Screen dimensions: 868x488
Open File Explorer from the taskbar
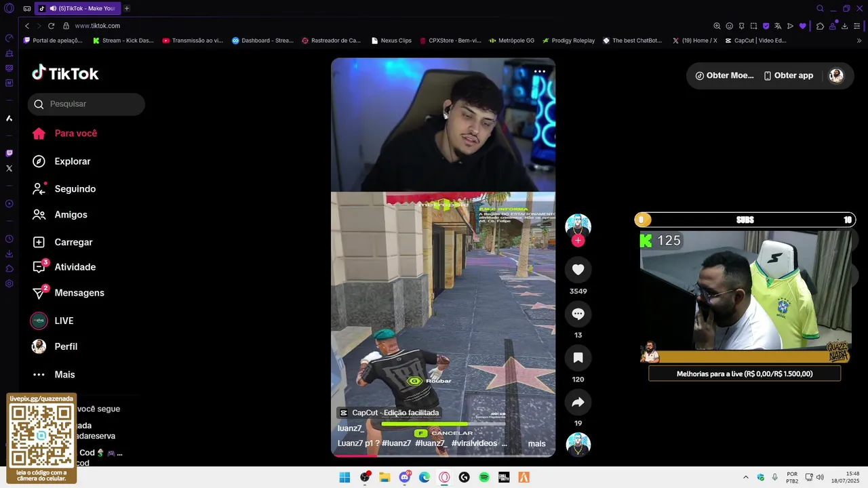(384, 477)
